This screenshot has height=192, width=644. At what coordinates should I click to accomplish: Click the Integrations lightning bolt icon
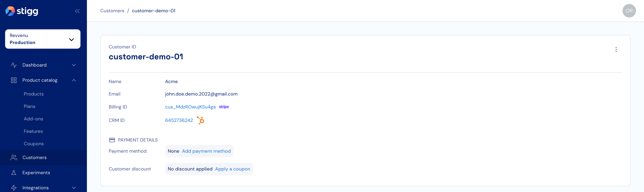tap(14, 187)
